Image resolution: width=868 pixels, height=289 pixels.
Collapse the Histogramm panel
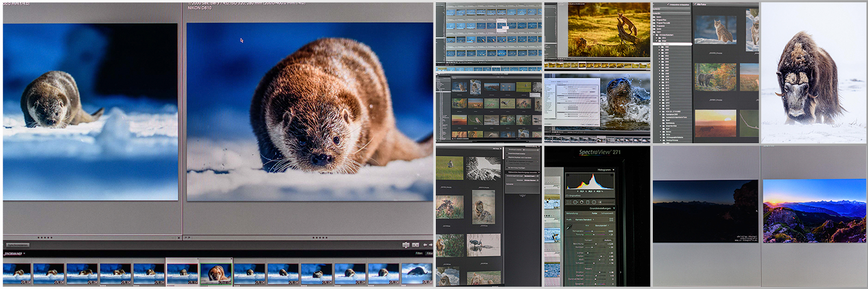pos(614,170)
